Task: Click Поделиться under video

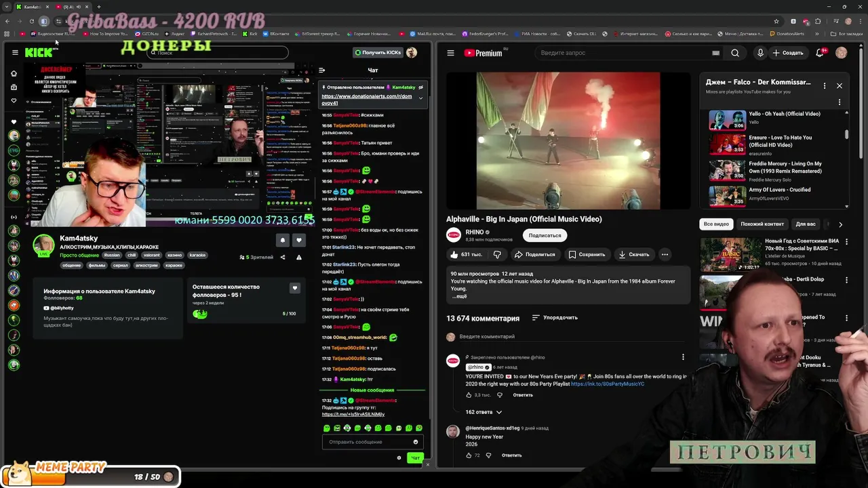Action: 534,254
